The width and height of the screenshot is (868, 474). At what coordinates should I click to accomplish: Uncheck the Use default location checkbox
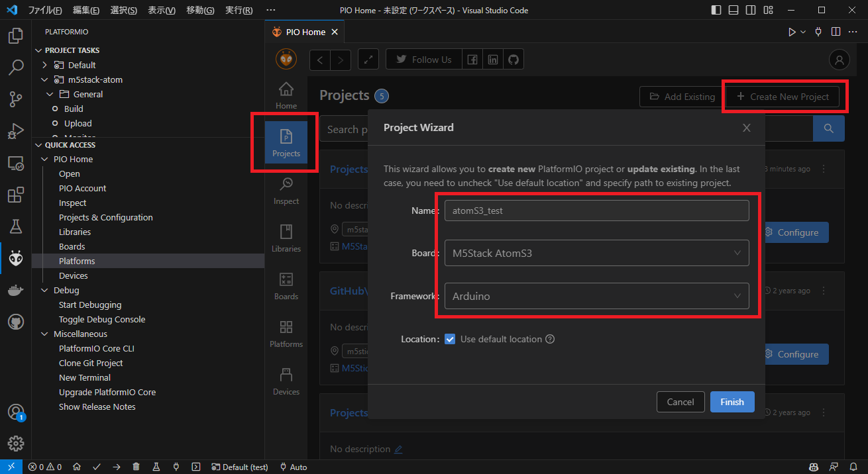coord(450,339)
